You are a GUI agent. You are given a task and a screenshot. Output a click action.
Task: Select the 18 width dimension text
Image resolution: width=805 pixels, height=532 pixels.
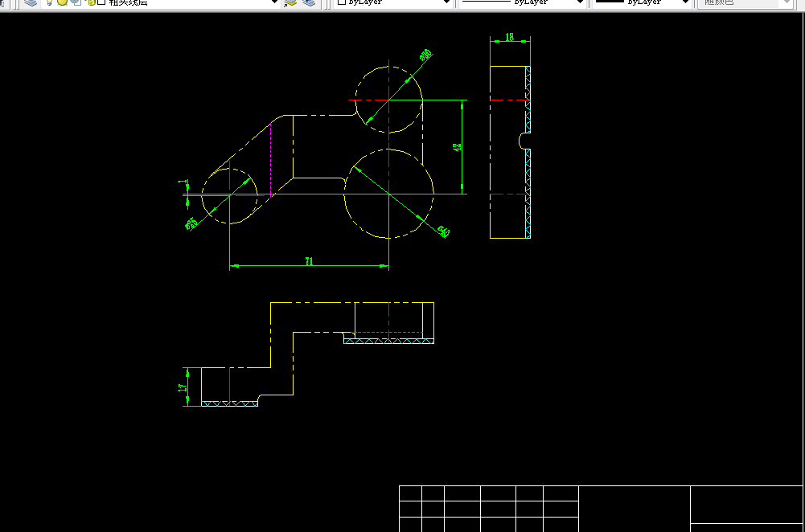coord(509,37)
